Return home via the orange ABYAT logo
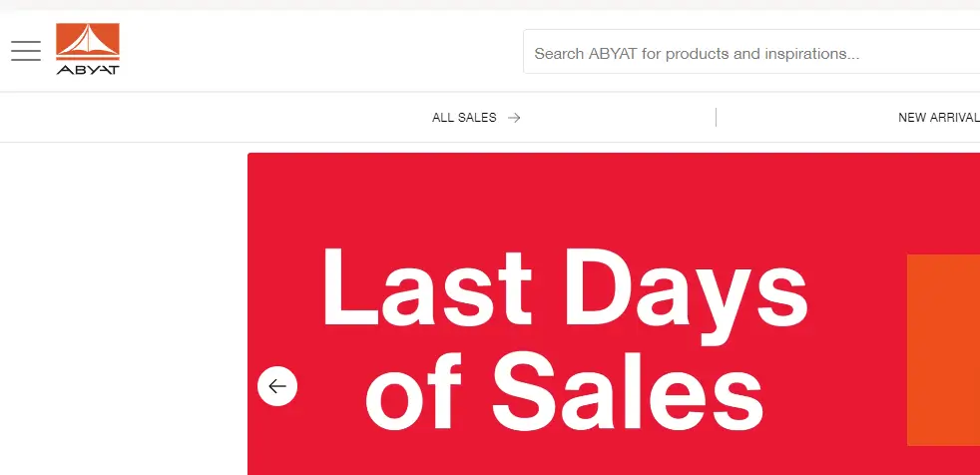The width and height of the screenshot is (980, 475). 88,49
